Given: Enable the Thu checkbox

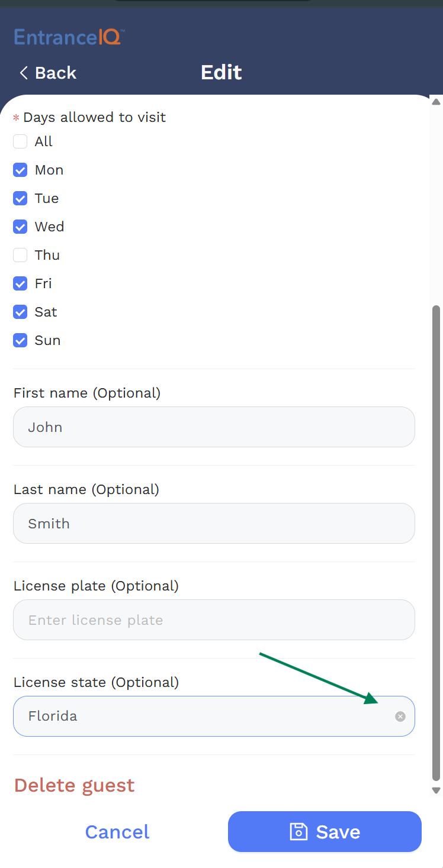Looking at the screenshot, I should [x=20, y=255].
